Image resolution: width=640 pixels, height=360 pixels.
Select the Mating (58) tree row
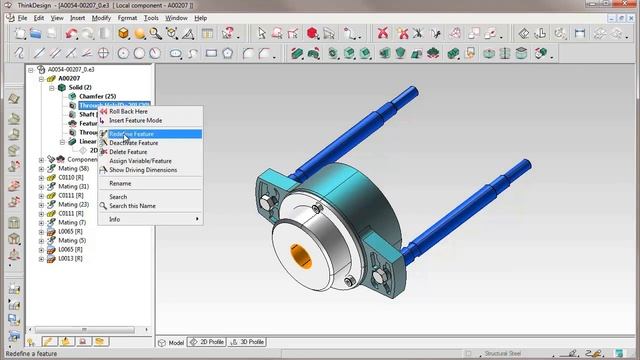coord(73,169)
